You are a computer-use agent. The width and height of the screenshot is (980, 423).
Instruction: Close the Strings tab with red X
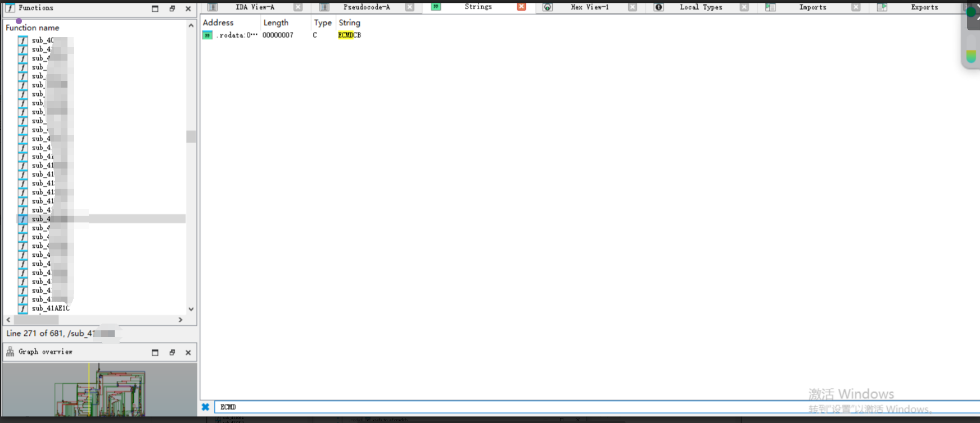click(x=521, y=7)
